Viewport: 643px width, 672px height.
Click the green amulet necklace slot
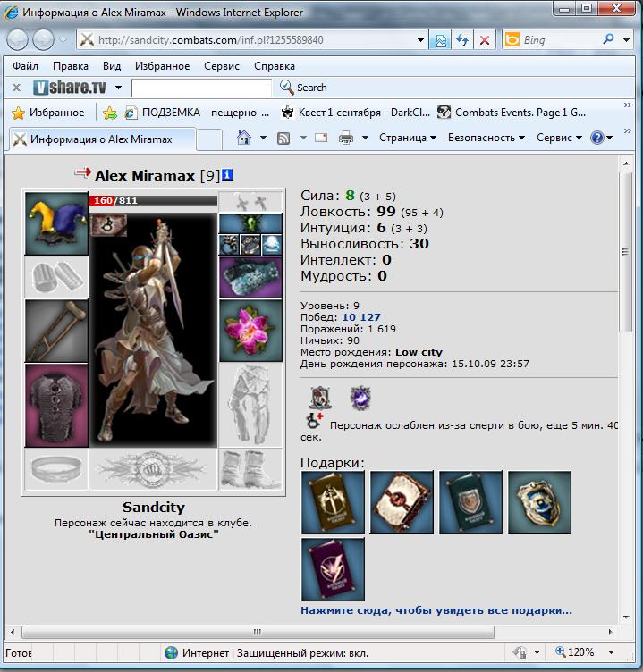point(250,223)
